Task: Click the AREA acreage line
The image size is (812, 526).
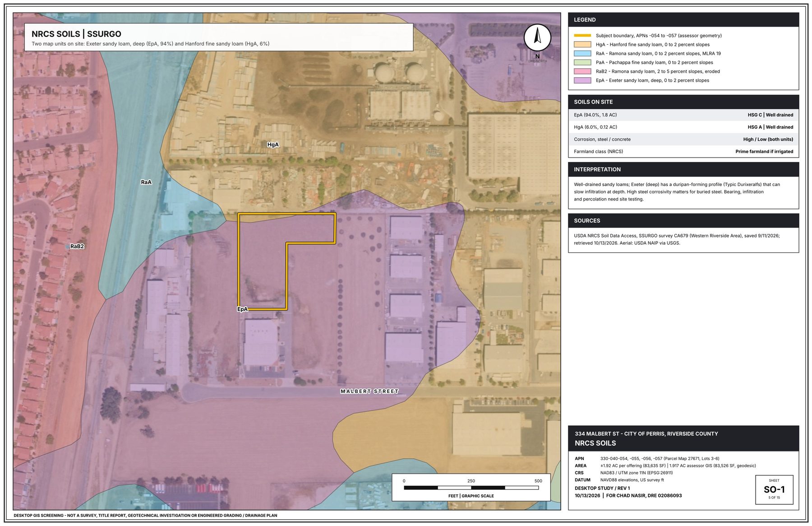Action: [x=665, y=466]
